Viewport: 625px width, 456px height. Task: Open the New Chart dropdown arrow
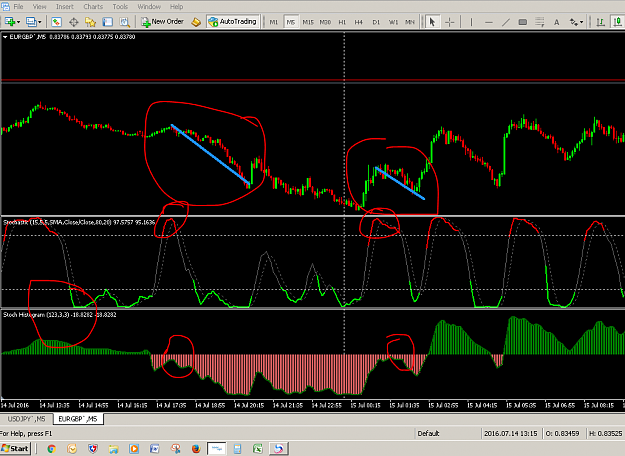[18, 22]
